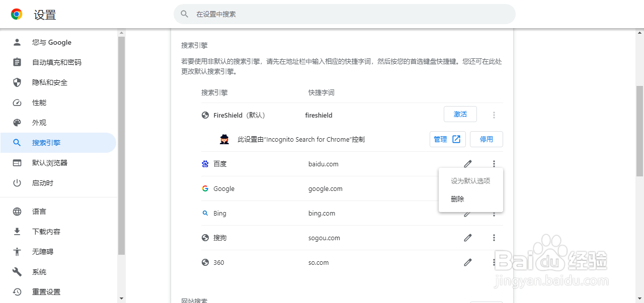Click the fireshield shortcut keyword text
The width and height of the screenshot is (644, 303).
(319, 115)
